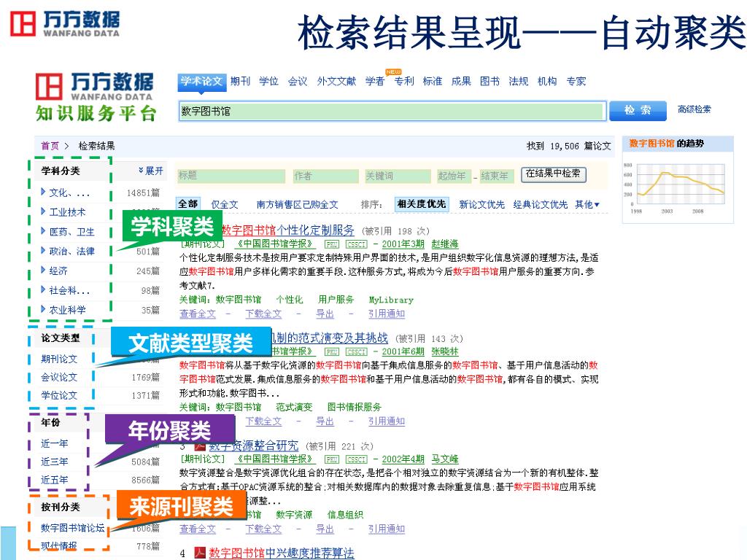Filter results by 会议论文

click(59, 377)
